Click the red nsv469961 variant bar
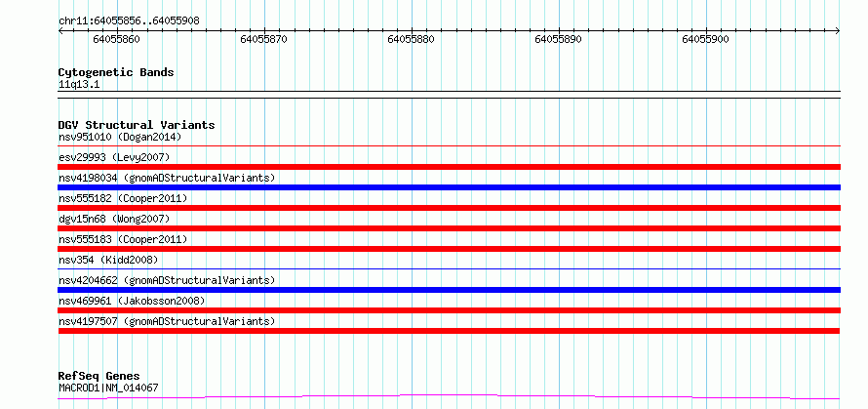This screenshot has width=868, height=409. (449, 310)
